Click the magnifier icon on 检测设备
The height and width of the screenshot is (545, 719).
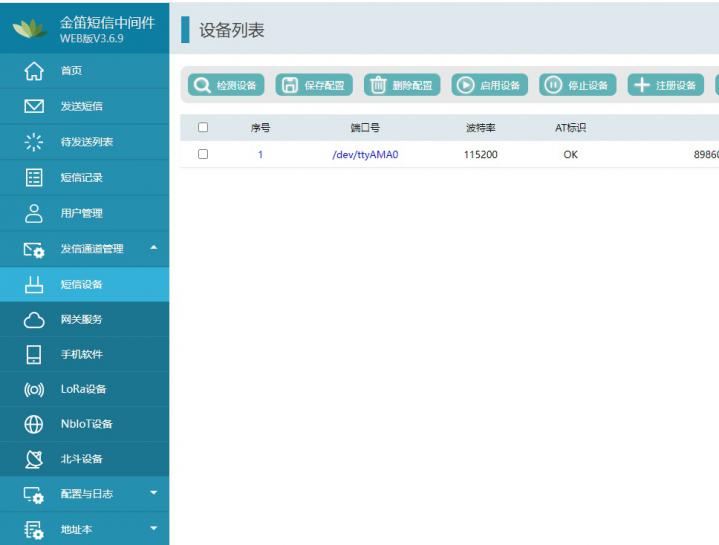(202, 85)
